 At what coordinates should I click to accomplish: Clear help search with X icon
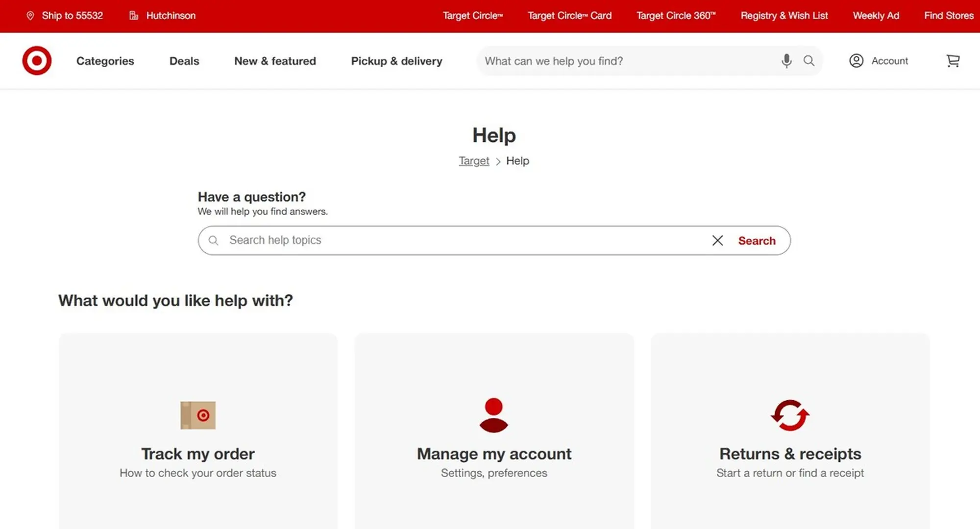point(717,240)
